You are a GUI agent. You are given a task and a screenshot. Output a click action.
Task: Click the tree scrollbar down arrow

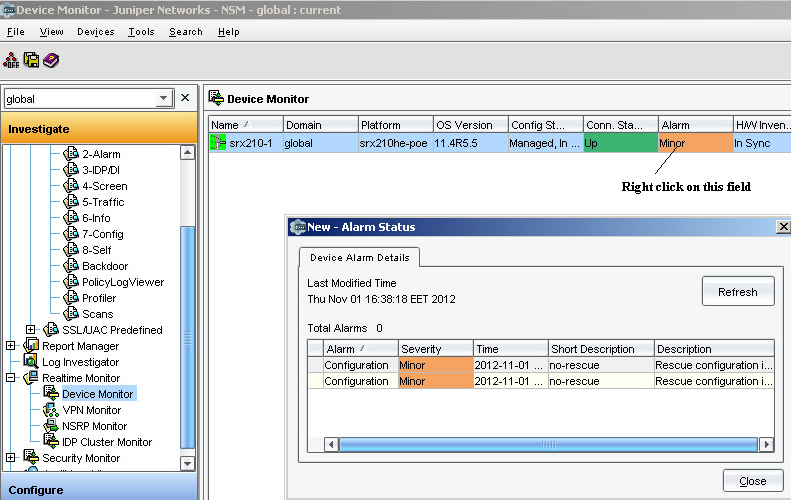point(188,463)
